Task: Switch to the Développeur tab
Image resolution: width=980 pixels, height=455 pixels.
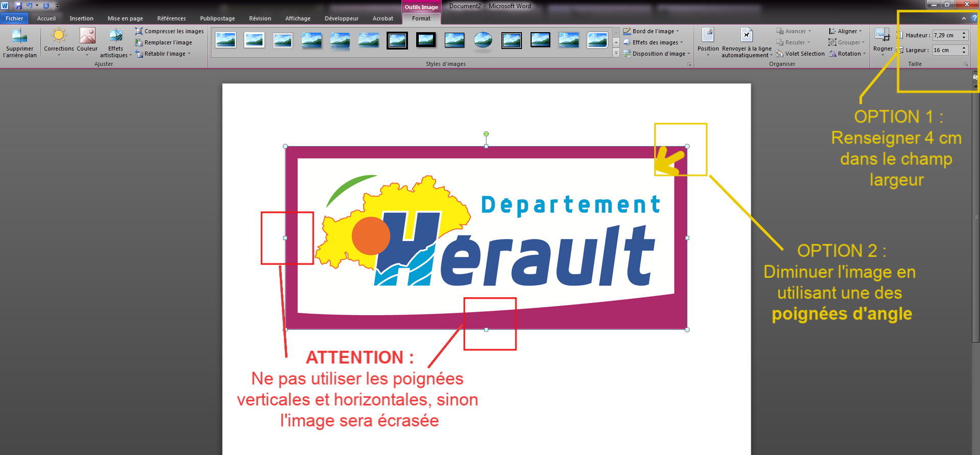Action: 342,18
